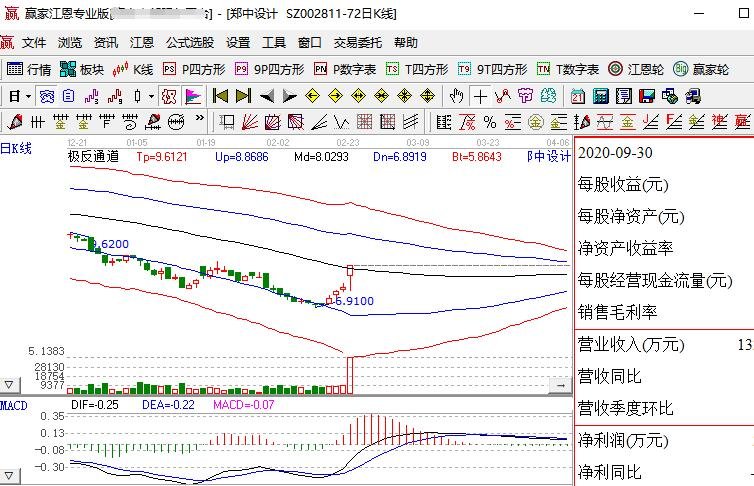Click the 板块 toolbar button
754x486 pixels.
point(82,70)
